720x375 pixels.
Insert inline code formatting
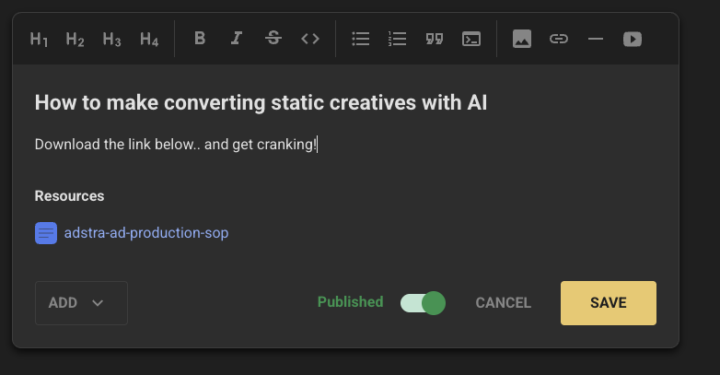coord(310,39)
